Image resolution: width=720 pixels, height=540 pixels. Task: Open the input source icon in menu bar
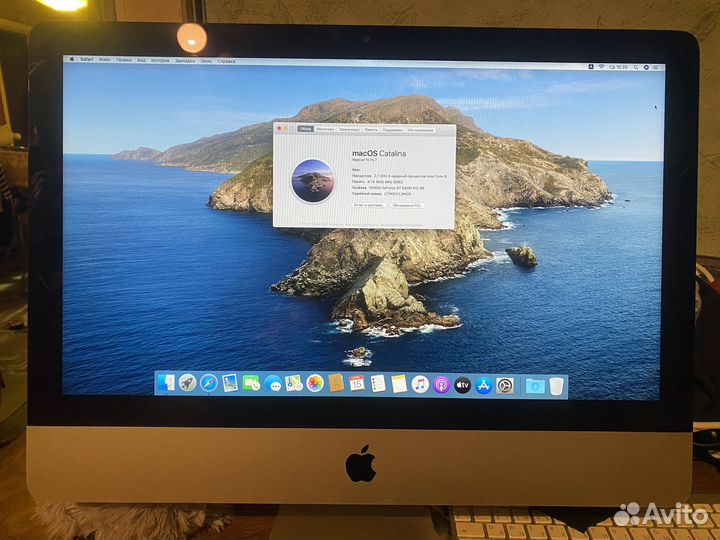pyautogui.click(x=591, y=67)
